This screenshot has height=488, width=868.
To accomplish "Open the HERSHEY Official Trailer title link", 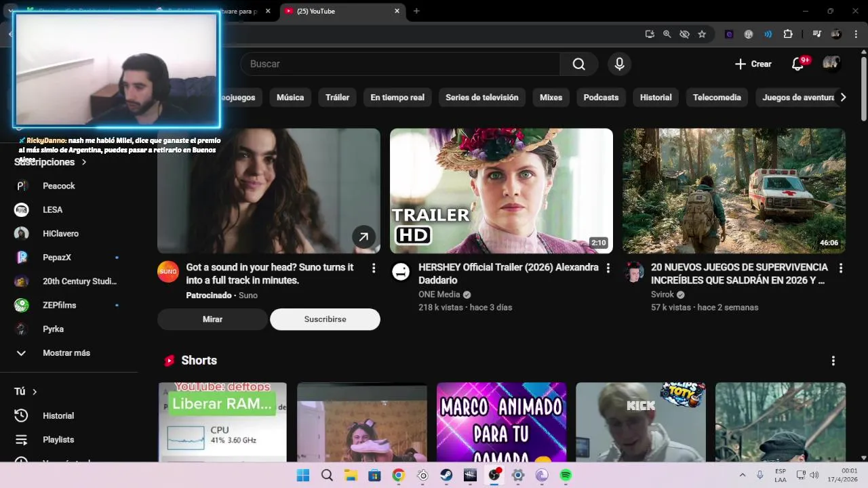I will tap(508, 274).
